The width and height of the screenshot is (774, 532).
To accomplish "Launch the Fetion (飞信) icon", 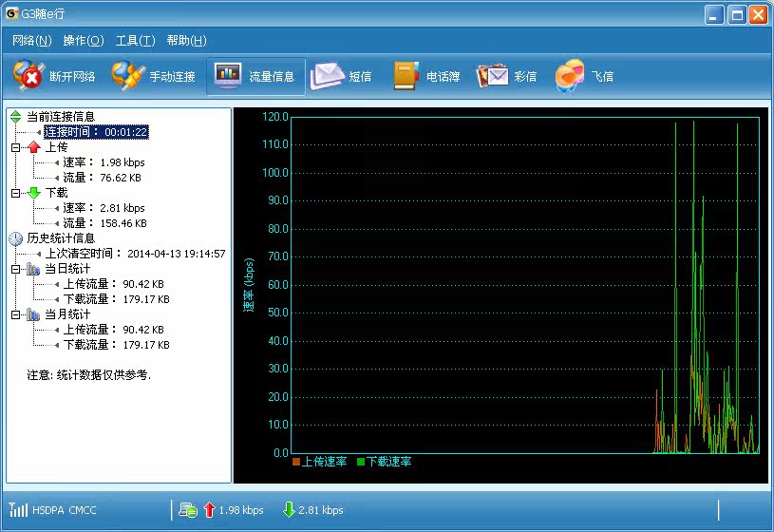I will click(570, 76).
